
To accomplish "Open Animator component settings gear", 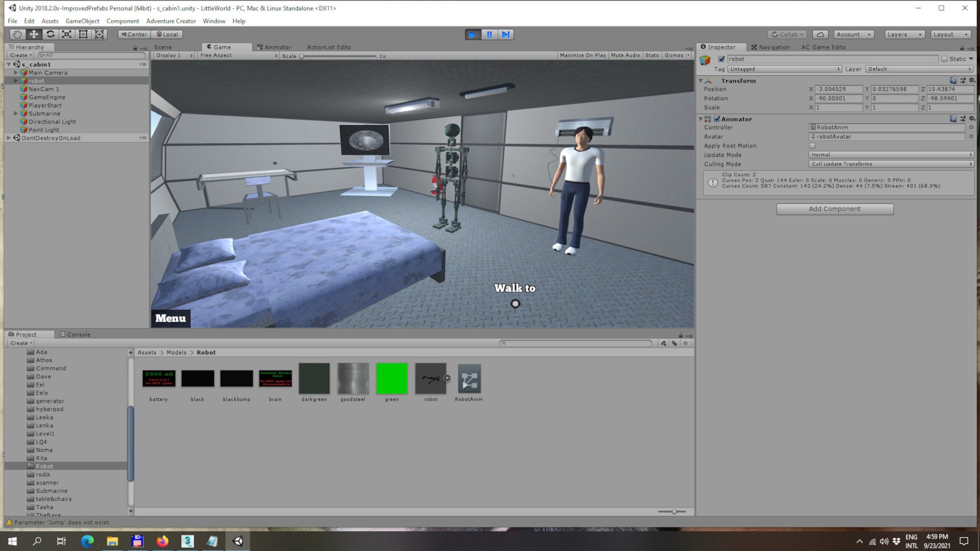I will coord(972,119).
